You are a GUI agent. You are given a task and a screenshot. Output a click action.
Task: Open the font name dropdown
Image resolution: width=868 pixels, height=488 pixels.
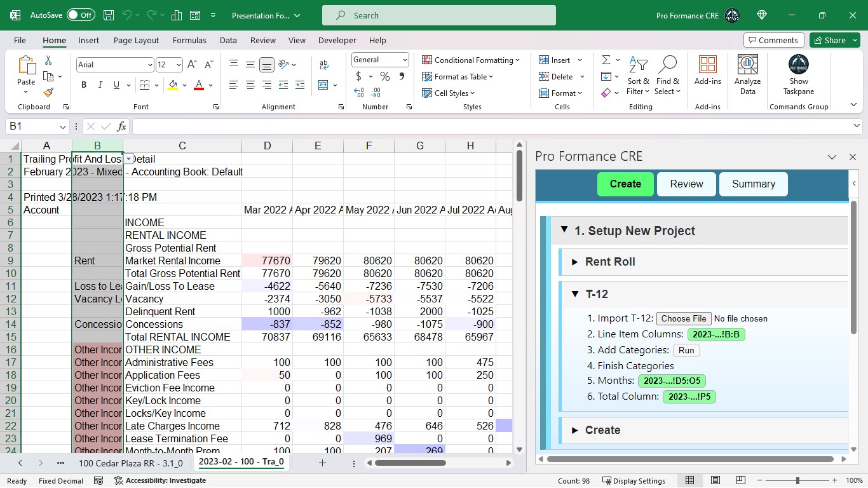pos(150,65)
